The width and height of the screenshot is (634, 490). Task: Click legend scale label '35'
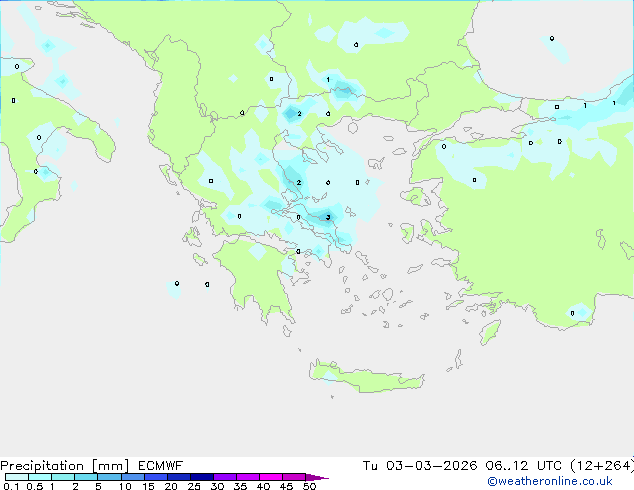click(x=240, y=486)
